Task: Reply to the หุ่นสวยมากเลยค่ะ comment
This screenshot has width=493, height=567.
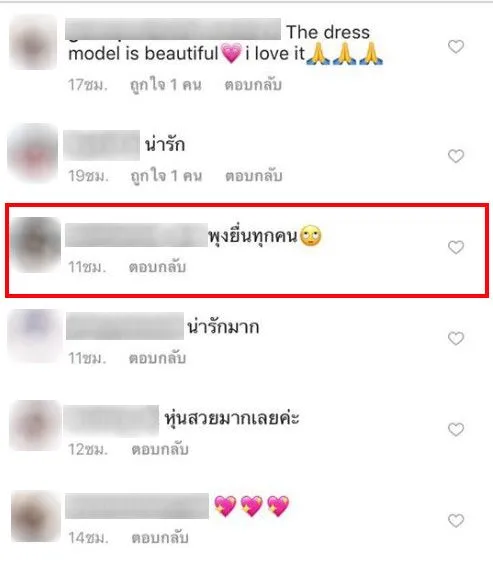Action: click(x=160, y=449)
